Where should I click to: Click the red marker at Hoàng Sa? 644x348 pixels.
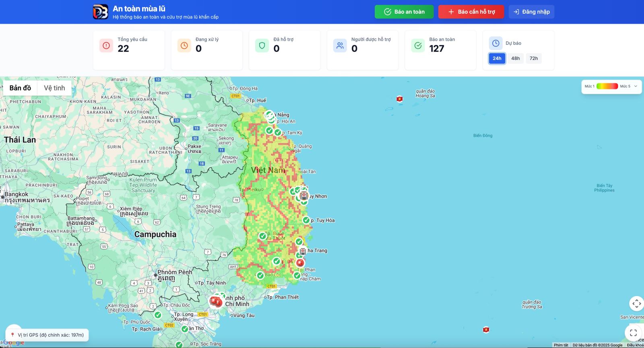click(x=400, y=99)
